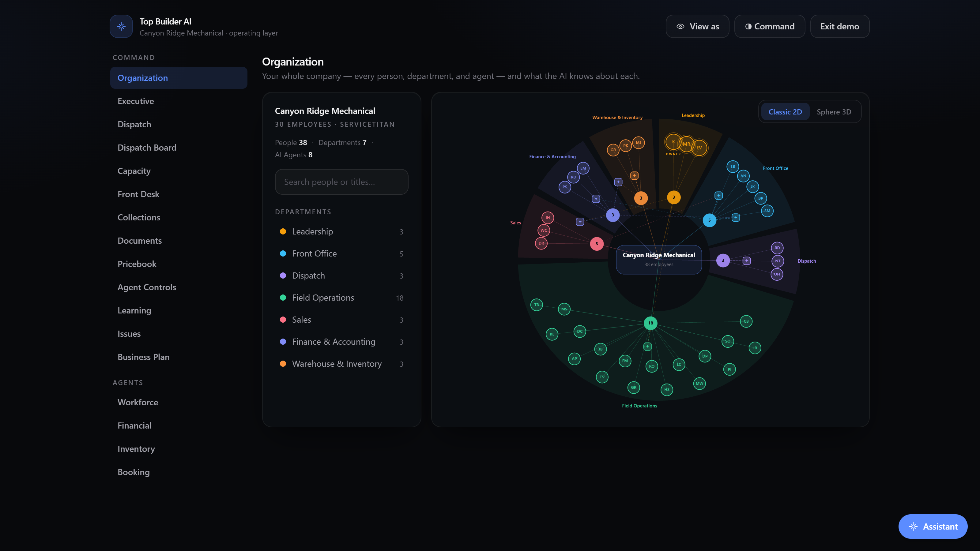Click the BP node in Front Office
The width and height of the screenshot is (980, 551).
click(x=760, y=198)
